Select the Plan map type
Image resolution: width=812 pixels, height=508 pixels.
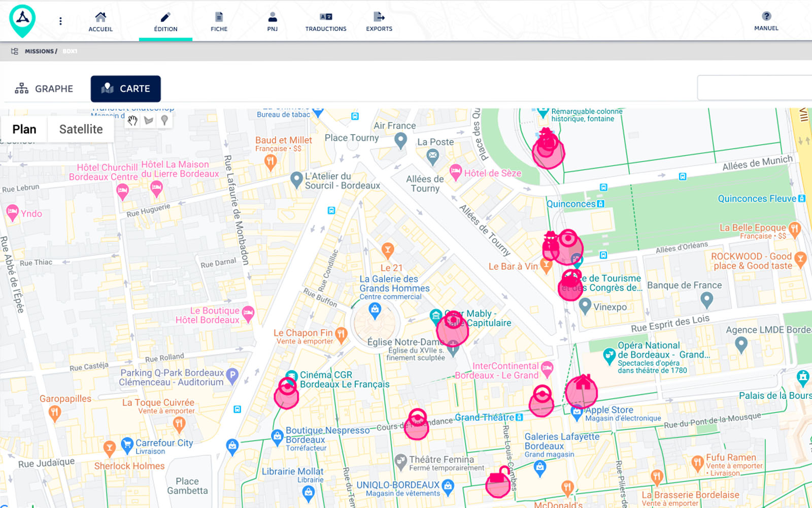coord(24,129)
